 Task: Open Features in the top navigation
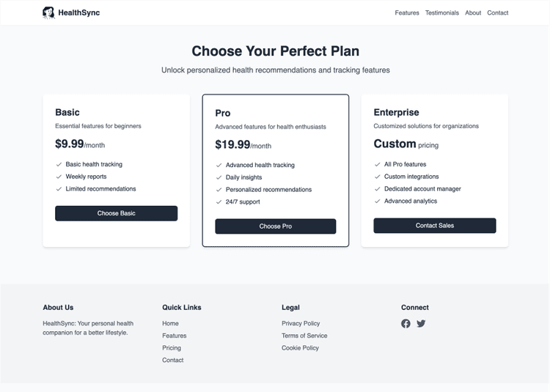point(407,12)
